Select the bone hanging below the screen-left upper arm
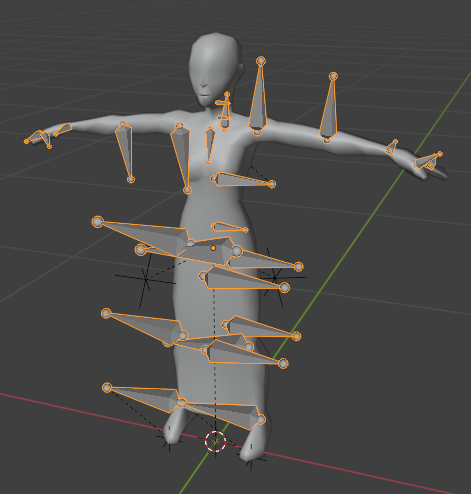471x494 pixels. 125,152
